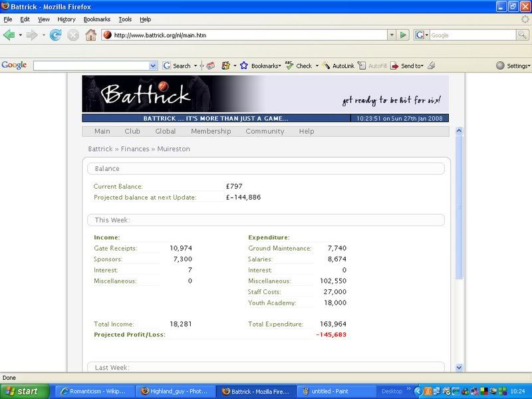Screen dimensions: 532x399
Task: Expand hidden tray icons with the round arrow
Action: click(x=418, y=392)
